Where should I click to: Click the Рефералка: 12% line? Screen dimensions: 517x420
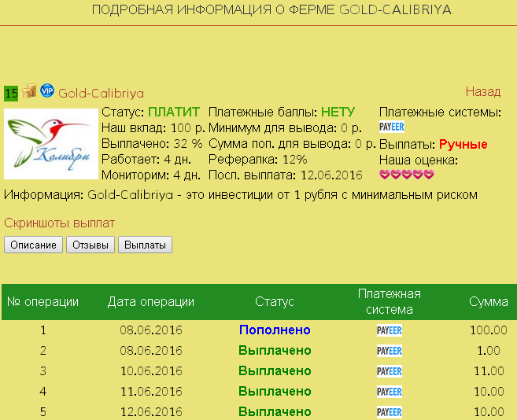(x=258, y=159)
